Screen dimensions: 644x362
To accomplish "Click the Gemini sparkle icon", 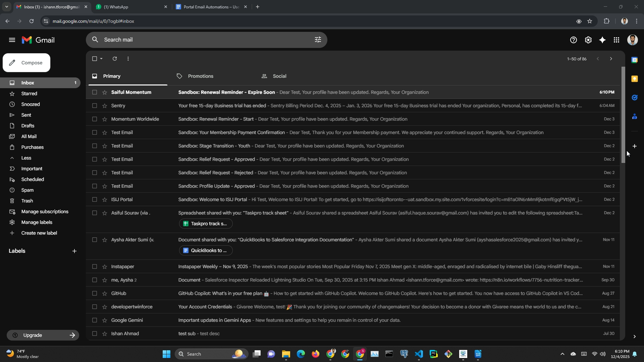I will (602, 40).
